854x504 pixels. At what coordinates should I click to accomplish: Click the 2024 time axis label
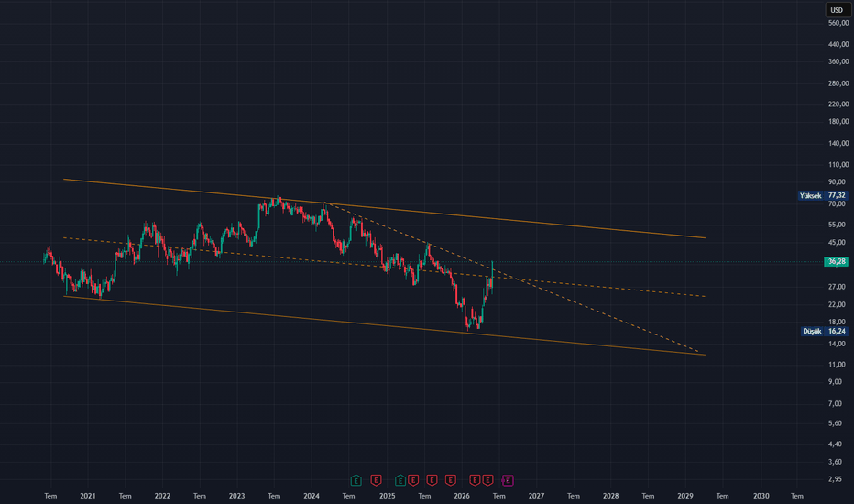312,496
